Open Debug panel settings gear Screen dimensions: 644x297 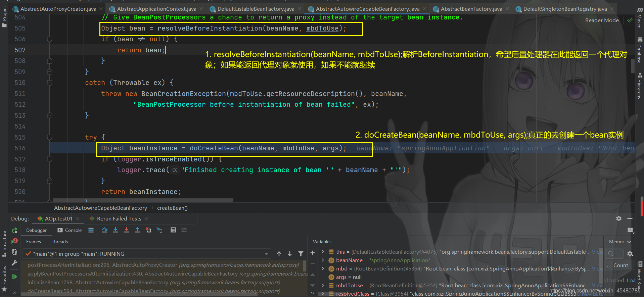tap(619, 218)
